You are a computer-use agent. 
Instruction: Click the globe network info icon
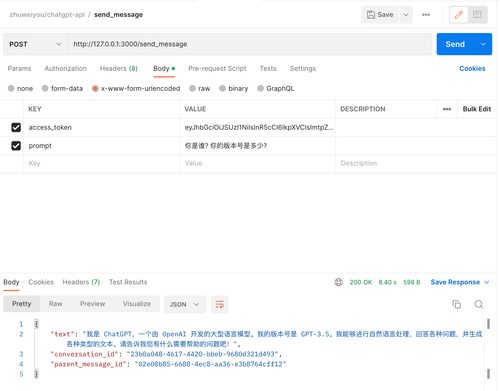pyautogui.click(x=338, y=282)
